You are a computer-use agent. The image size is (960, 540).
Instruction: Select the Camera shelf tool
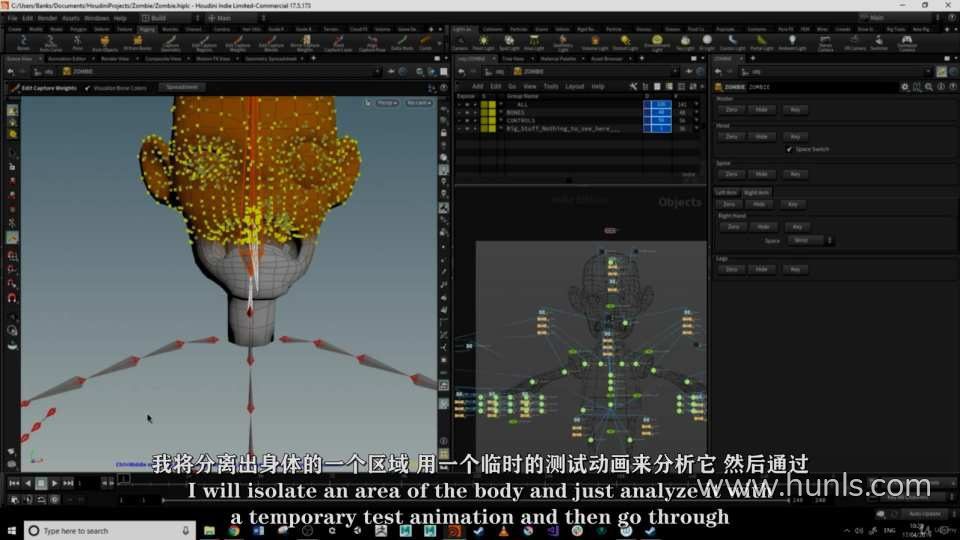[x=460, y=42]
